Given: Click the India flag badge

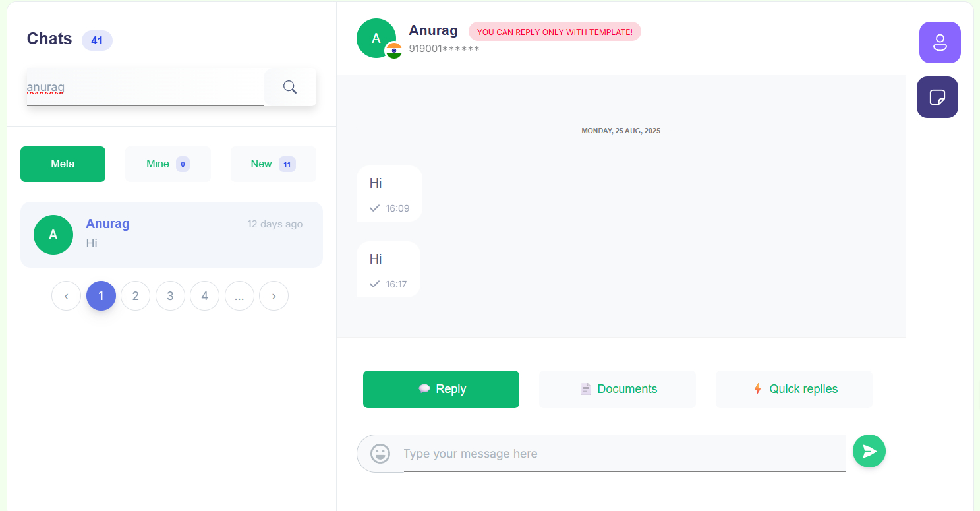Looking at the screenshot, I should pos(394,51).
